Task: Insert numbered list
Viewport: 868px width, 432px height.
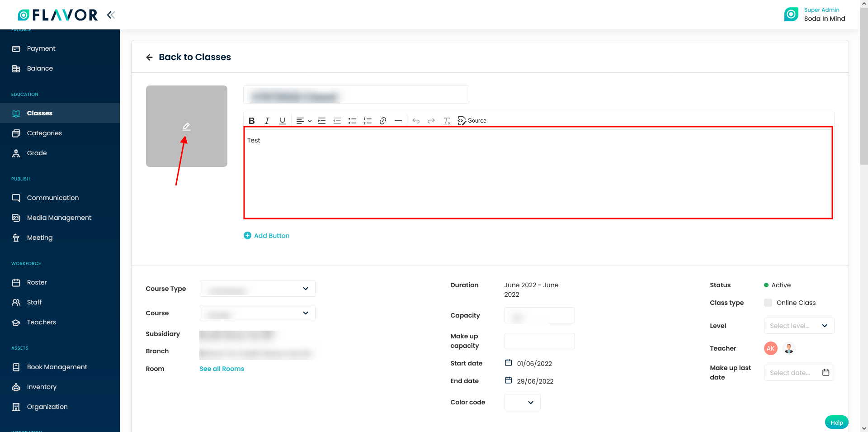Action: click(368, 121)
